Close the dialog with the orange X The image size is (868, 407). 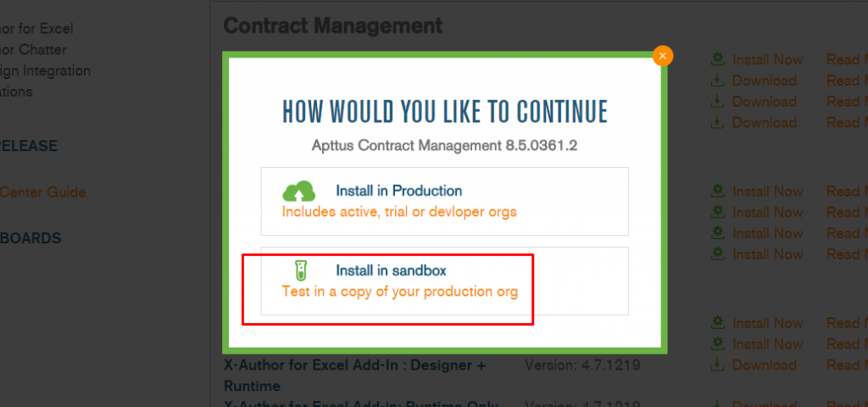663,55
